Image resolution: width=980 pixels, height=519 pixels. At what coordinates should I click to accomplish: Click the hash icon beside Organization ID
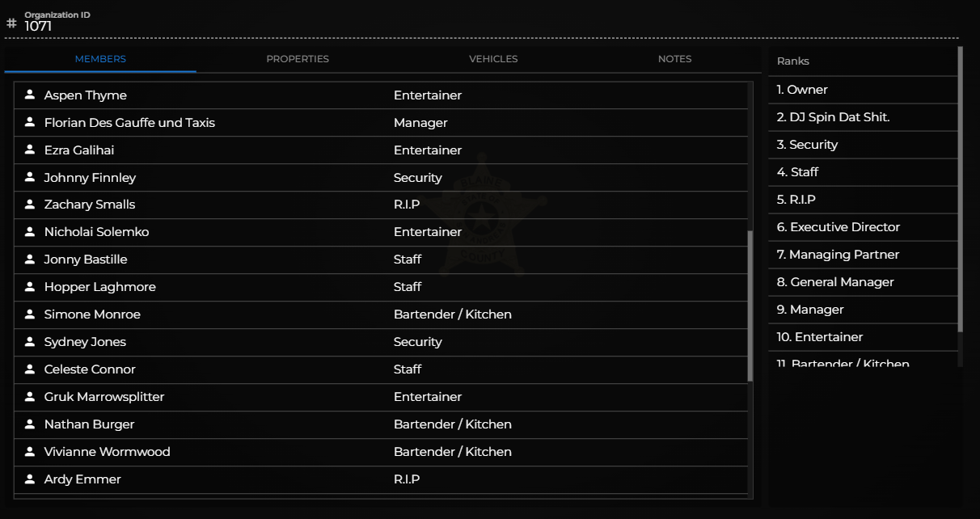tap(11, 23)
